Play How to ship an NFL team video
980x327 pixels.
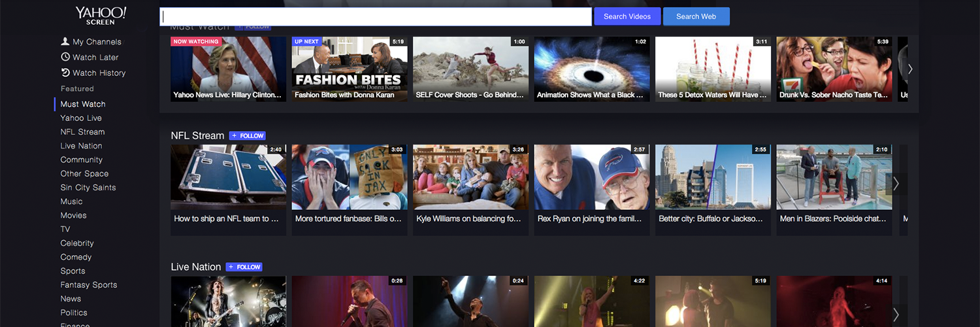[x=228, y=190]
